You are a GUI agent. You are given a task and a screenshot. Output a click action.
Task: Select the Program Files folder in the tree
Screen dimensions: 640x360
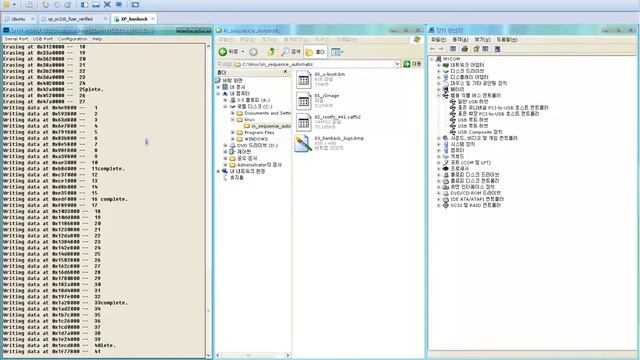click(x=256, y=133)
